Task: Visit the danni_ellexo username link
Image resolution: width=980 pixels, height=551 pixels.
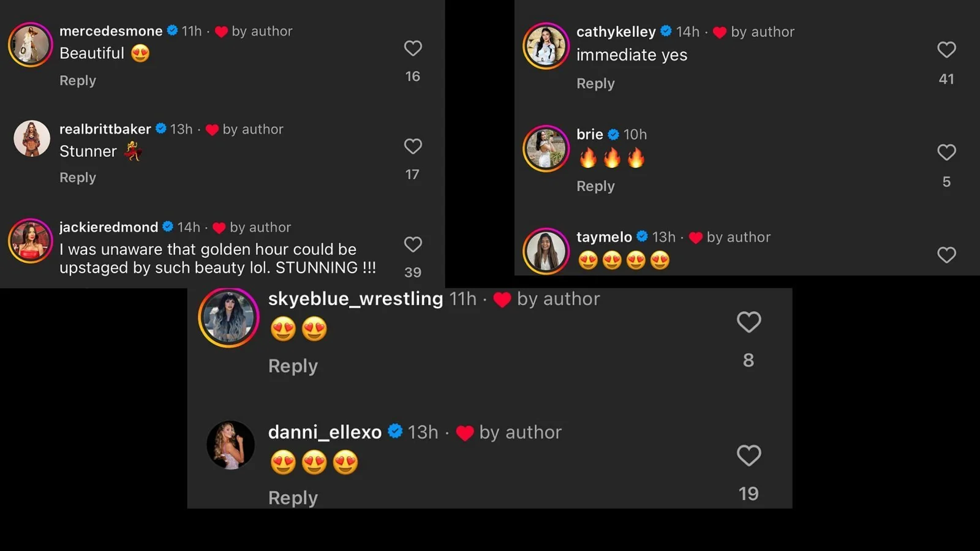Action: tap(325, 432)
